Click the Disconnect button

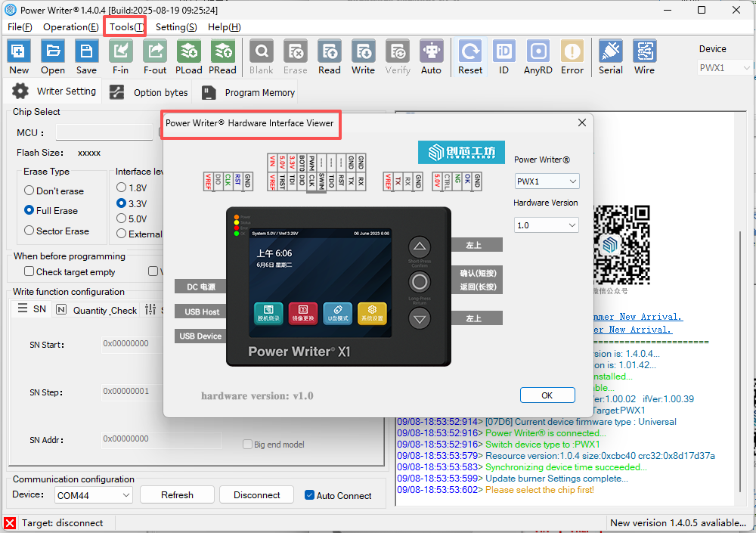click(x=256, y=495)
